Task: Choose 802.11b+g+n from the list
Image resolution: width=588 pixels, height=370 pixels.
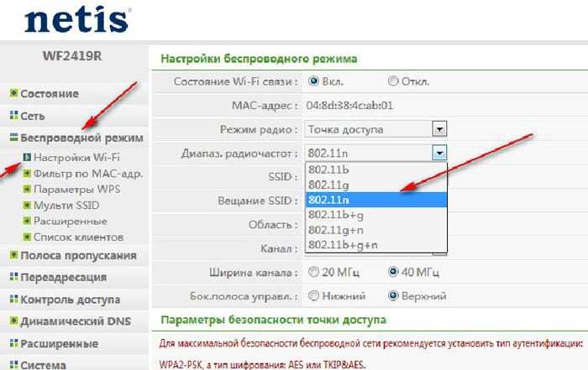Action: click(376, 245)
